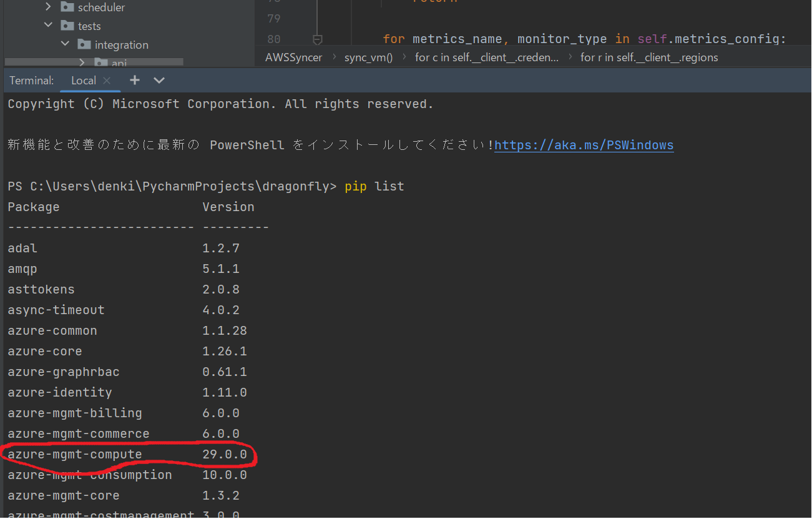The height and width of the screenshot is (519, 812).
Task: Click the pip list command text
Action: coord(374,187)
